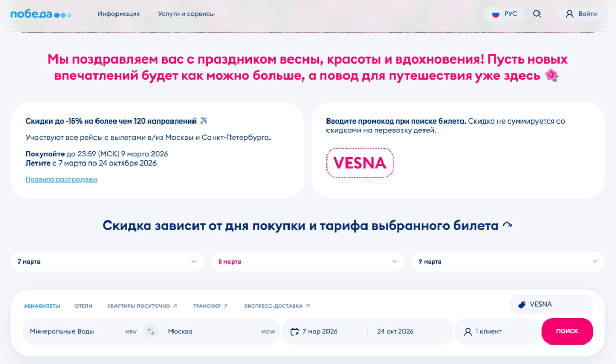Open the Квартиры посуточно tab
The height and width of the screenshot is (364, 616).
[x=142, y=306]
